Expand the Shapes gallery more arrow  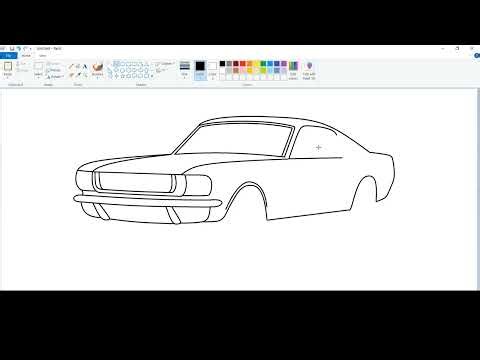click(152, 76)
